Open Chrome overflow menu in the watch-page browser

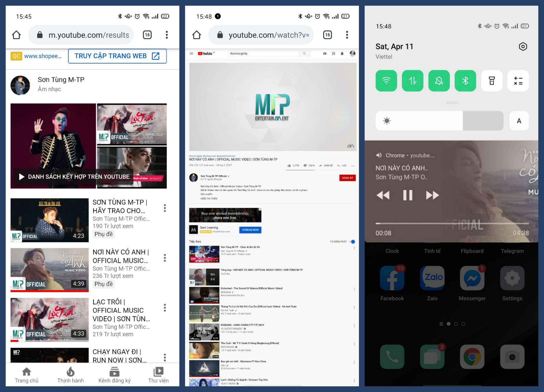point(347,35)
